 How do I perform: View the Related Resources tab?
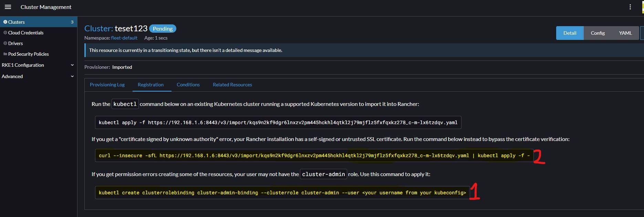pyautogui.click(x=232, y=85)
